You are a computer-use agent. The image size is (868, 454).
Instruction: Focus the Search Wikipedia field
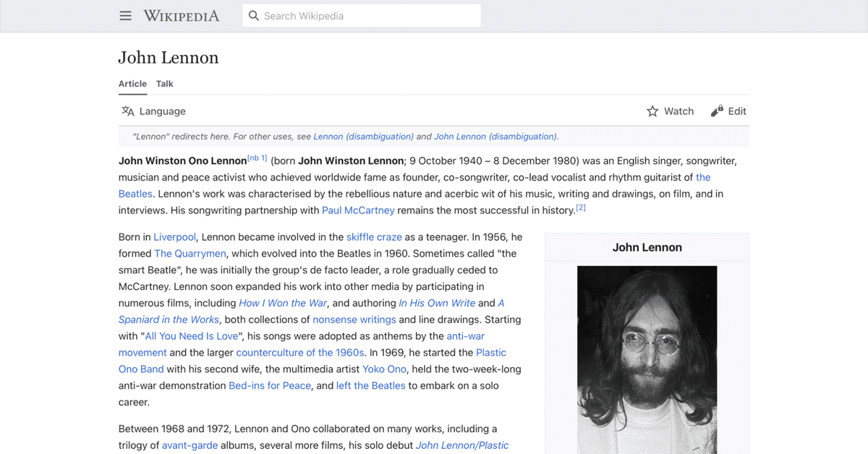pyautogui.click(x=362, y=16)
